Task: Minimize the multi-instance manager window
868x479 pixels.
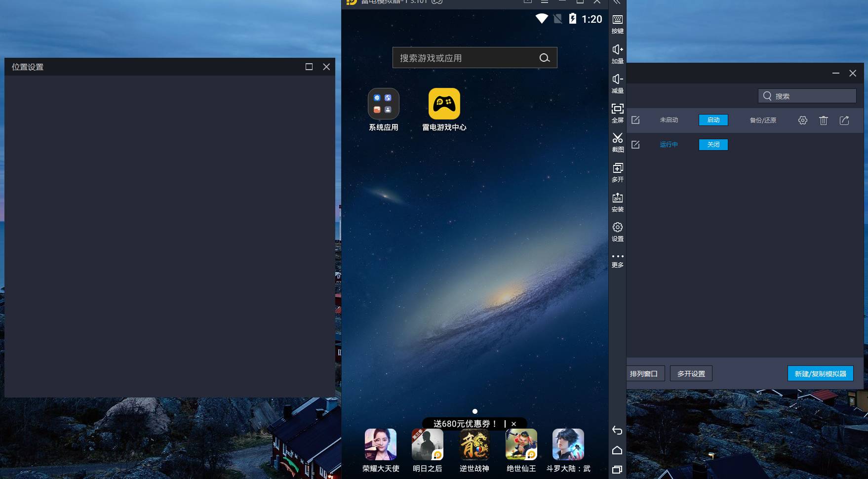Action: 835,73
